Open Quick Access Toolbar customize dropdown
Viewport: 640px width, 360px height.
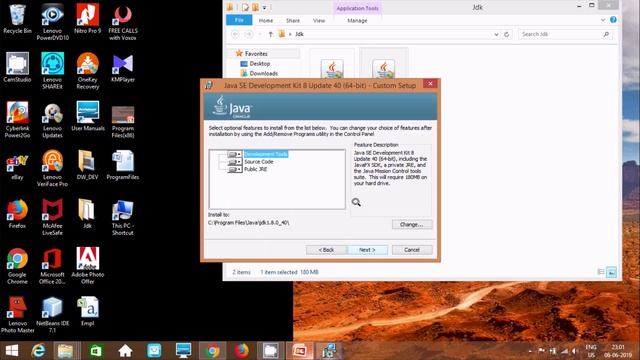[x=264, y=7]
